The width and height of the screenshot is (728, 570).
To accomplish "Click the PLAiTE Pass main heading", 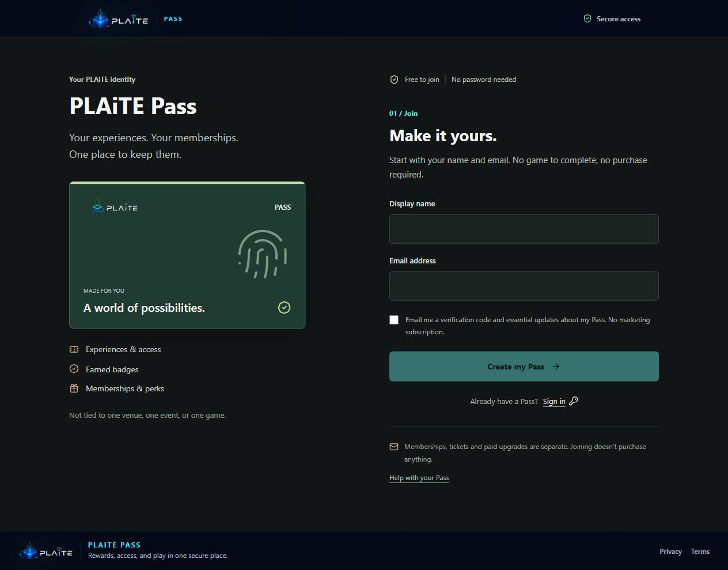I will 133,106.
